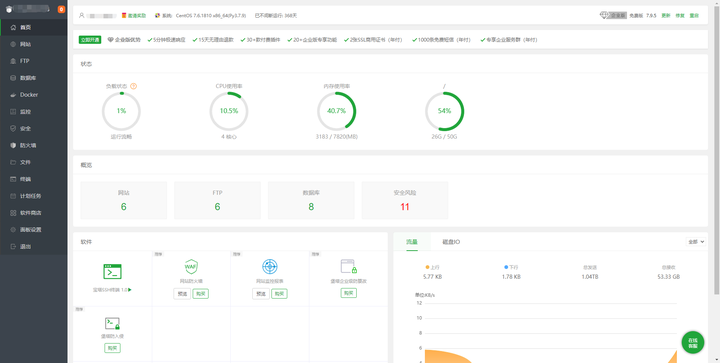Click the 软件商店 app store grid icon
The height and width of the screenshot is (363, 720).
[13, 213]
